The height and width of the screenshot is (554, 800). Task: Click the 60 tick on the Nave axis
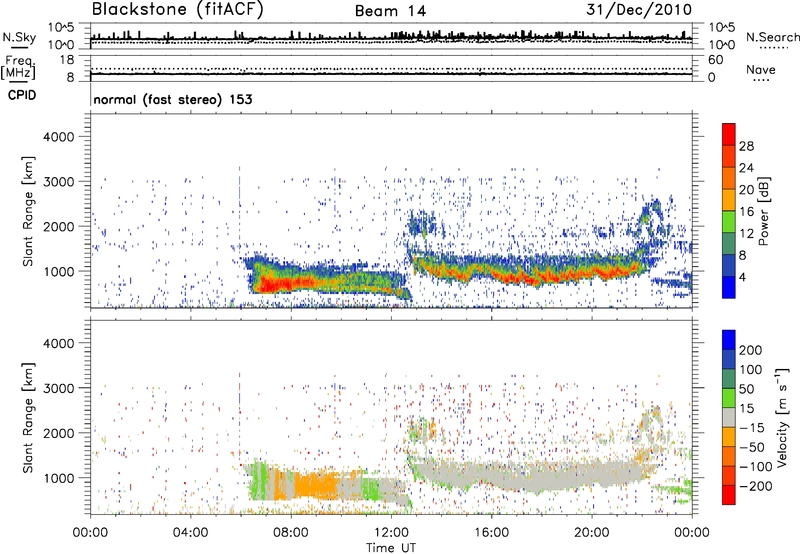pos(715,60)
